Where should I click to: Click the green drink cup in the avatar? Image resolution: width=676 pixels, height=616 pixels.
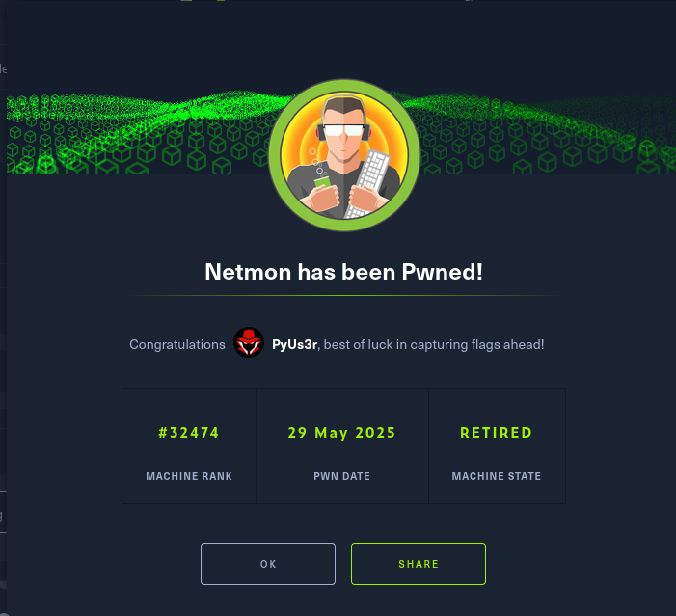pyautogui.click(x=322, y=183)
